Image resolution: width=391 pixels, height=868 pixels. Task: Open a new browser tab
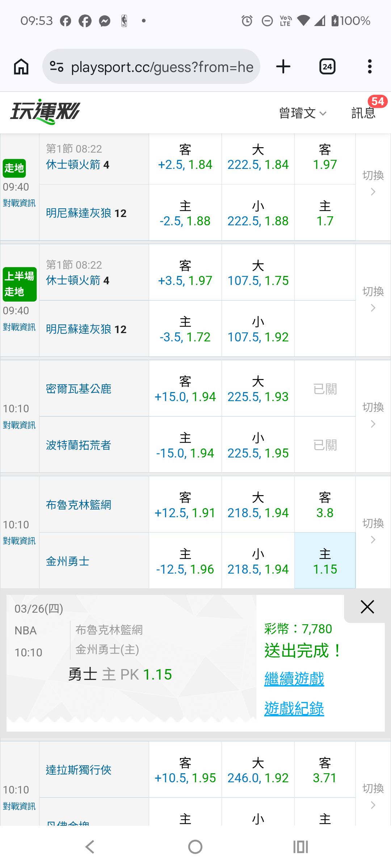283,67
